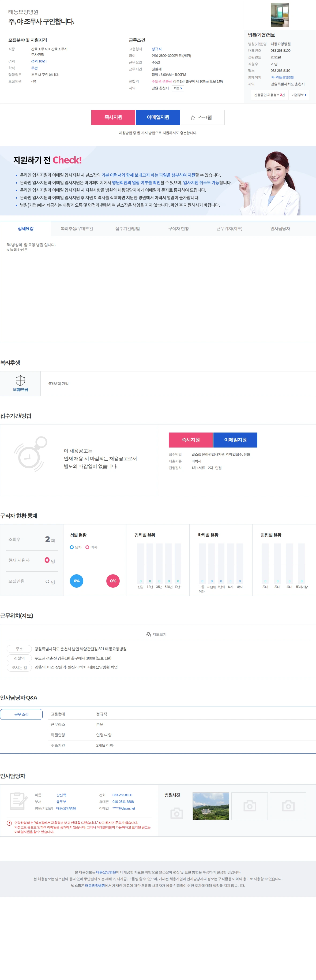The height and width of the screenshot is (980, 316).
Task: Open the hospital homepage link
Action: 282,77
